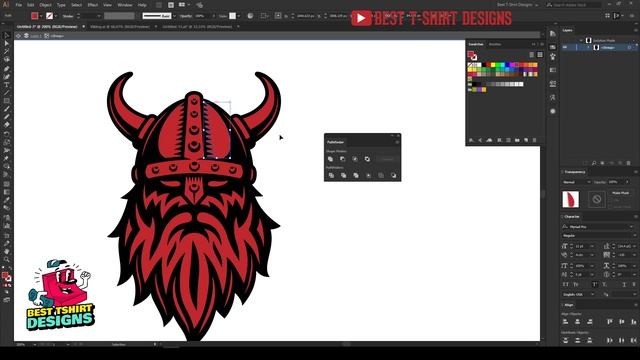The height and width of the screenshot is (360, 640).
Task: Click Outline in Pathfinder panel
Action: (381, 176)
